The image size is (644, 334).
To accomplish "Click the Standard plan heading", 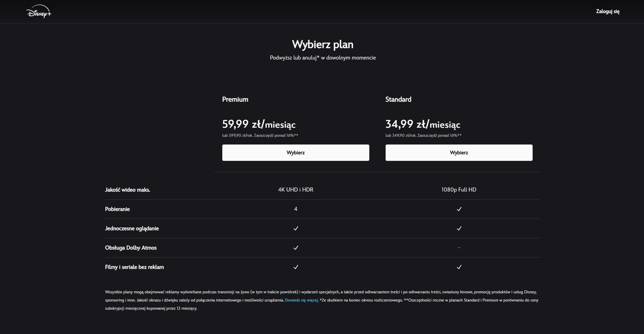I will [x=398, y=99].
